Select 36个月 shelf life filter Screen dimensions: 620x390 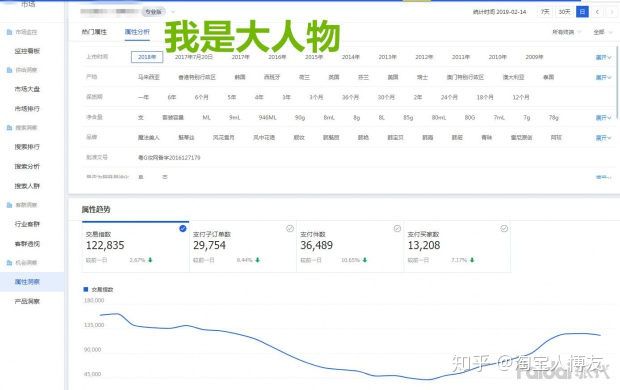(350, 97)
